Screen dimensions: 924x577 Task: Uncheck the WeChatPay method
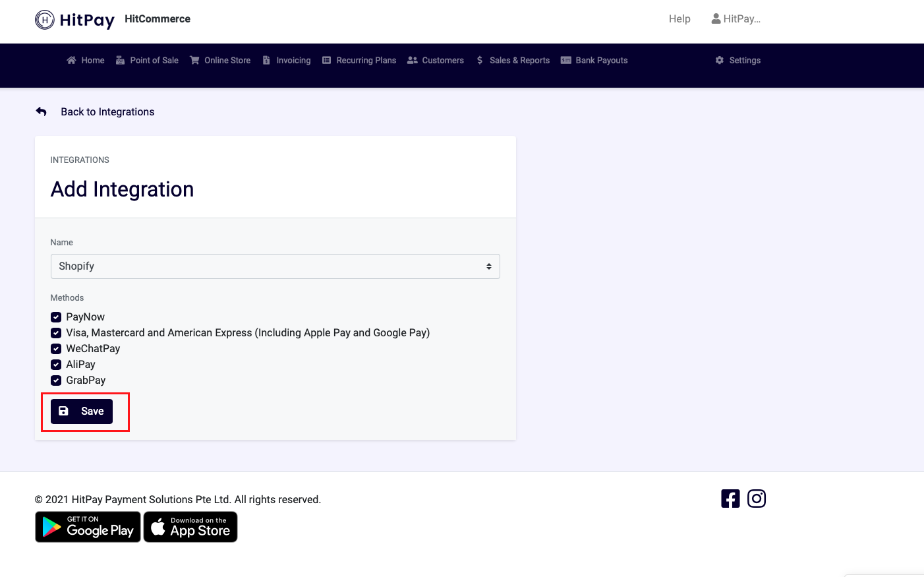(56, 349)
